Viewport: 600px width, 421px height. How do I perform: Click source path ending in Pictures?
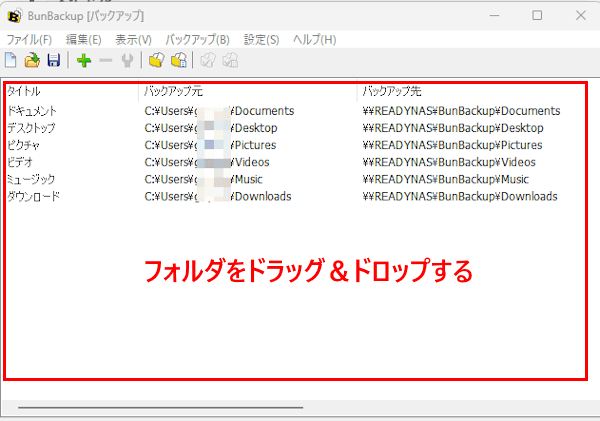coord(210,145)
